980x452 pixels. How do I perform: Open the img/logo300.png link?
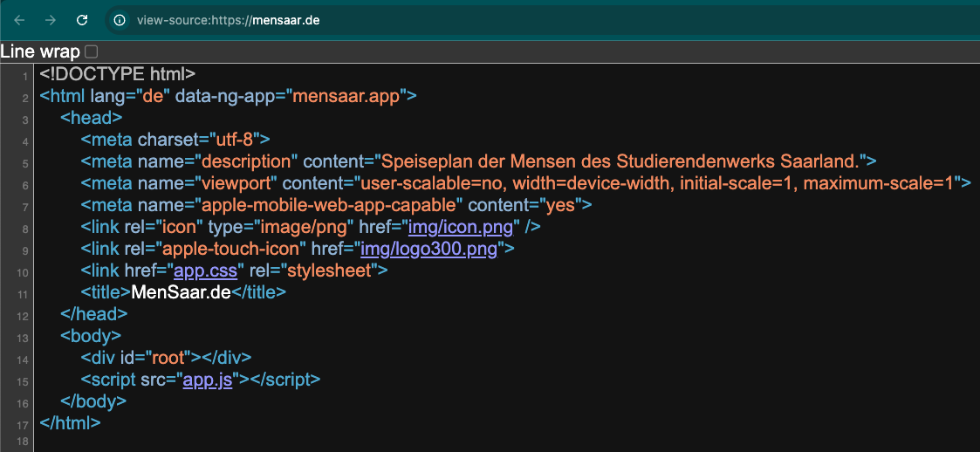(x=428, y=249)
